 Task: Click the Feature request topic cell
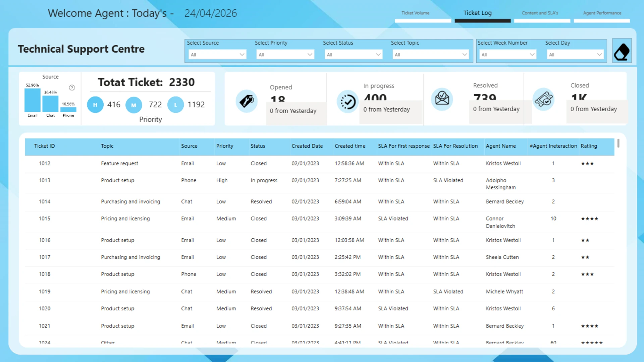119,164
